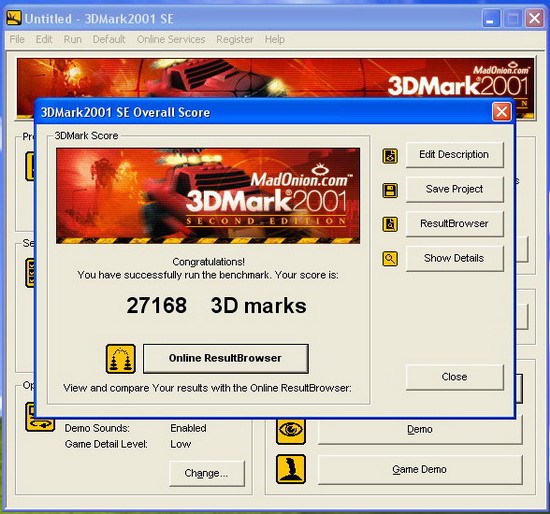The height and width of the screenshot is (514, 550).
Task: Click the Show Details button
Action: [x=454, y=258]
